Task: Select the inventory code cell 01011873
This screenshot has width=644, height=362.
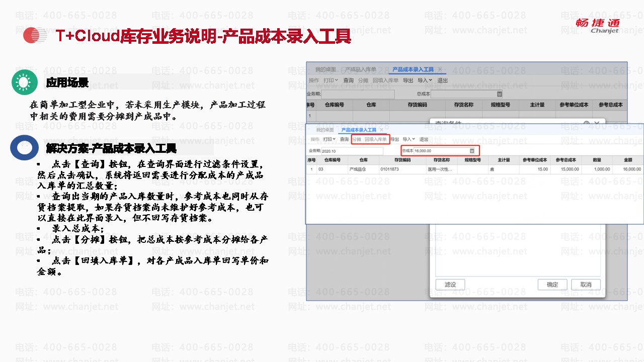Action: pyautogui.click(x=403, y=169)
